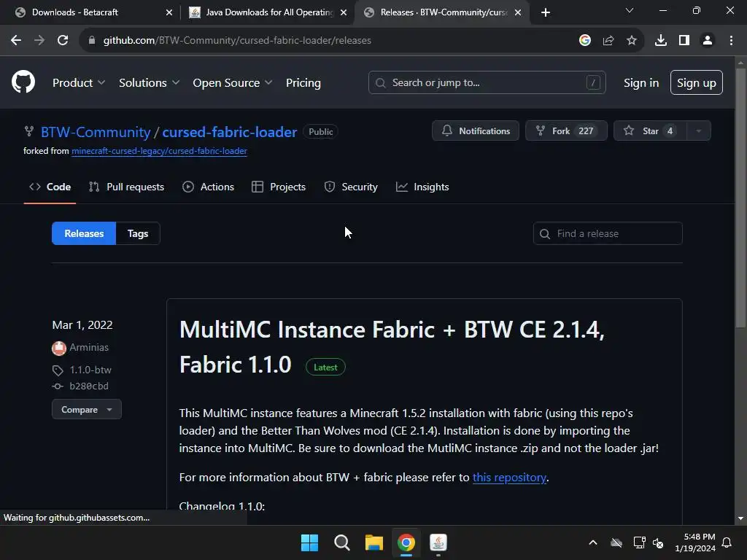Star the repository
Image resolution: width=747 pixels, height=560 pixels.
pyautogui.click(x=650, y=131)
